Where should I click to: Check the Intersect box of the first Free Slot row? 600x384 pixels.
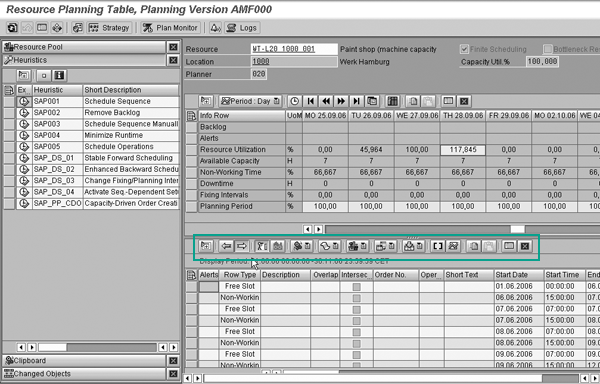(357, 286)
